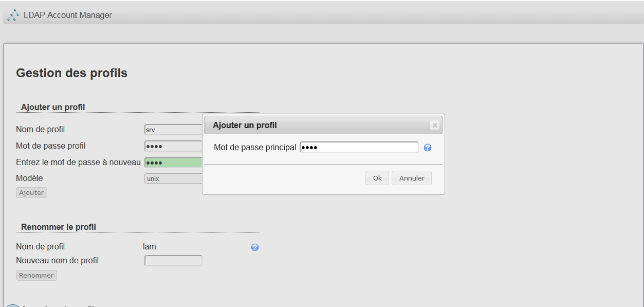Confirm the dialog with Ok
The image size is (644, 307).
(x=377, y=178)
